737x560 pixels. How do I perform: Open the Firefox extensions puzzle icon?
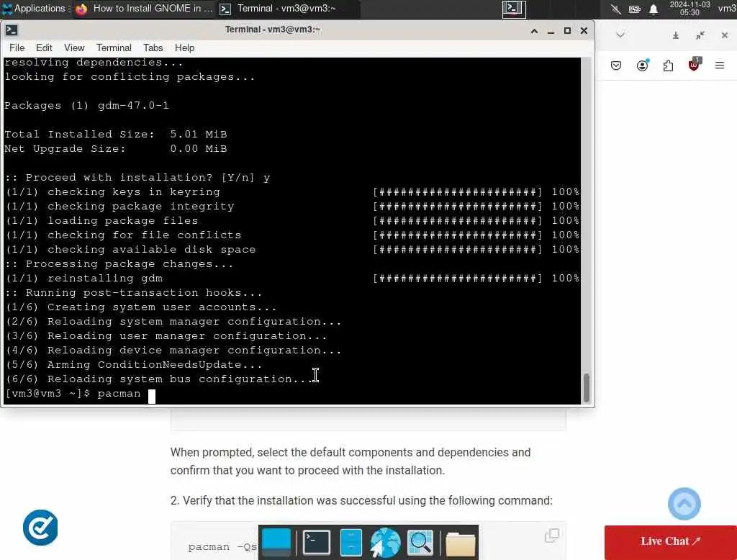[x=668, y=66]
